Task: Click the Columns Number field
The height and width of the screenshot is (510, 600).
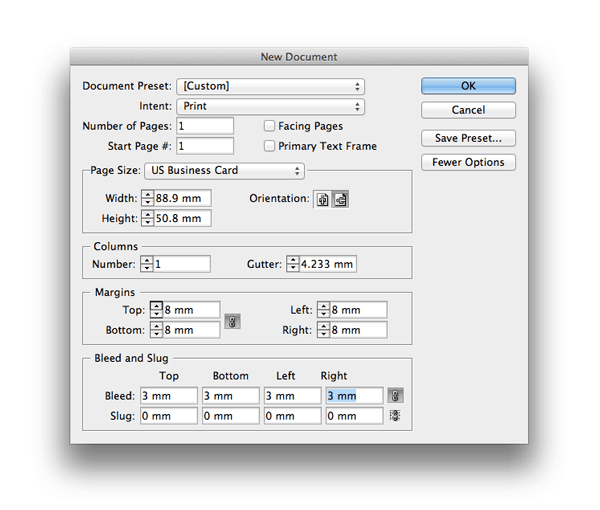Action: pos(182,264)
